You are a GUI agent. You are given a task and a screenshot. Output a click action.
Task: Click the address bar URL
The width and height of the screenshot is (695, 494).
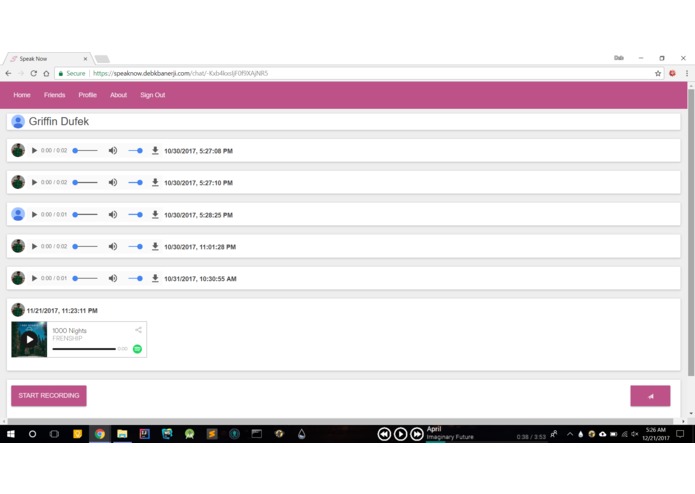click(x=180, y=74)
